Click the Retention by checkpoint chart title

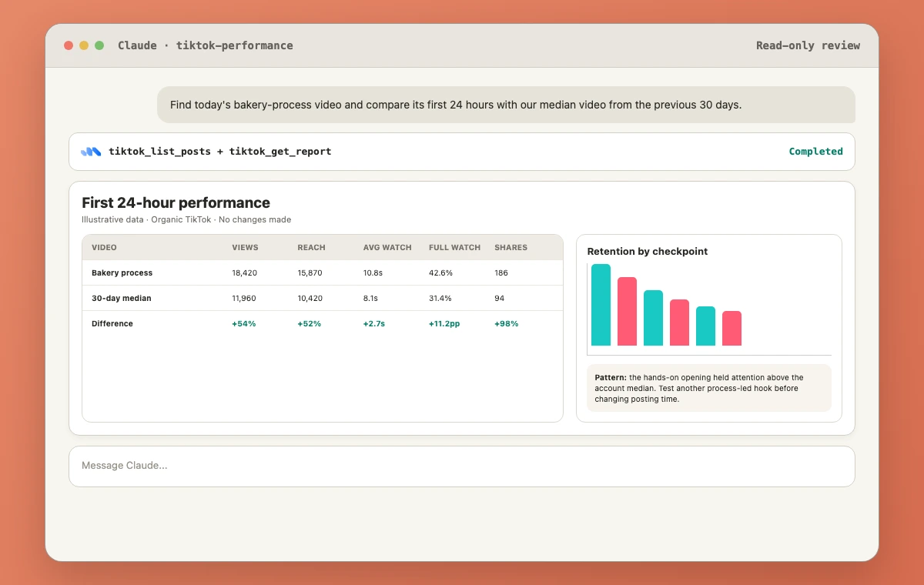(648, 251)
